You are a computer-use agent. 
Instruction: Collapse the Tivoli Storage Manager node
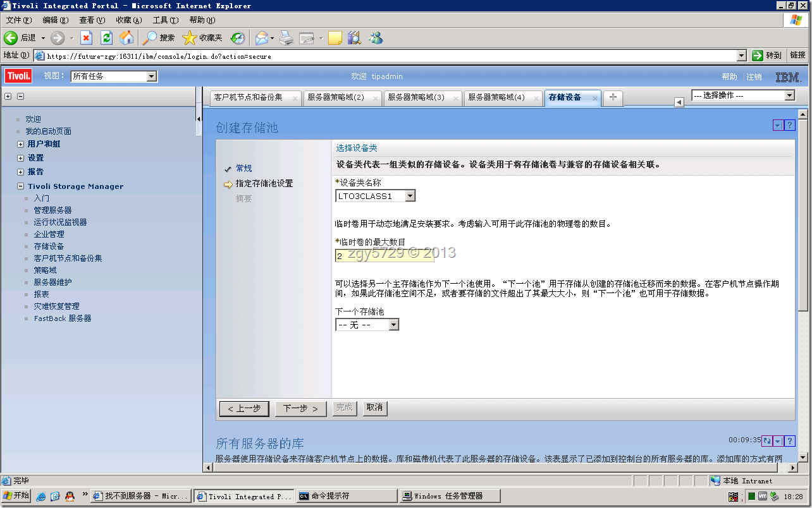pyautogui.click(x=22, y=186)
